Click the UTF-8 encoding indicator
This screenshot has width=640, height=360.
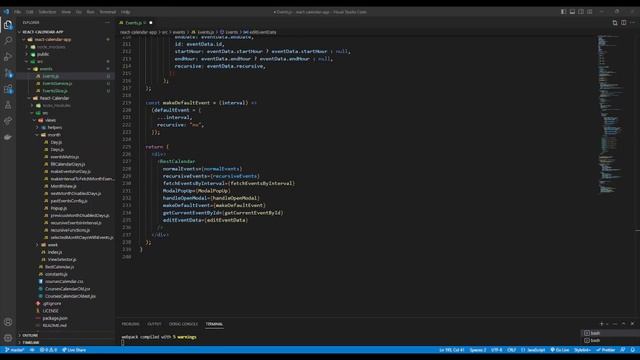point(496,350)
